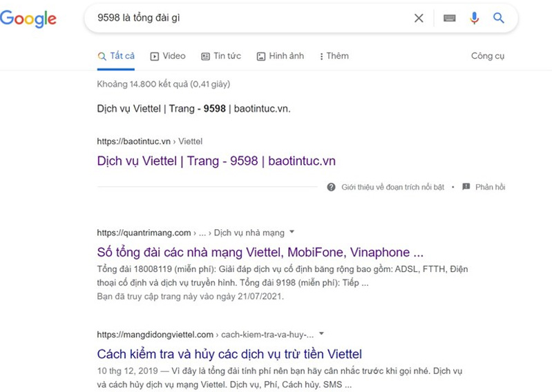Expand the dropdown arrow beside 'Dịch vụ nhà mạng'

point(292,232)
